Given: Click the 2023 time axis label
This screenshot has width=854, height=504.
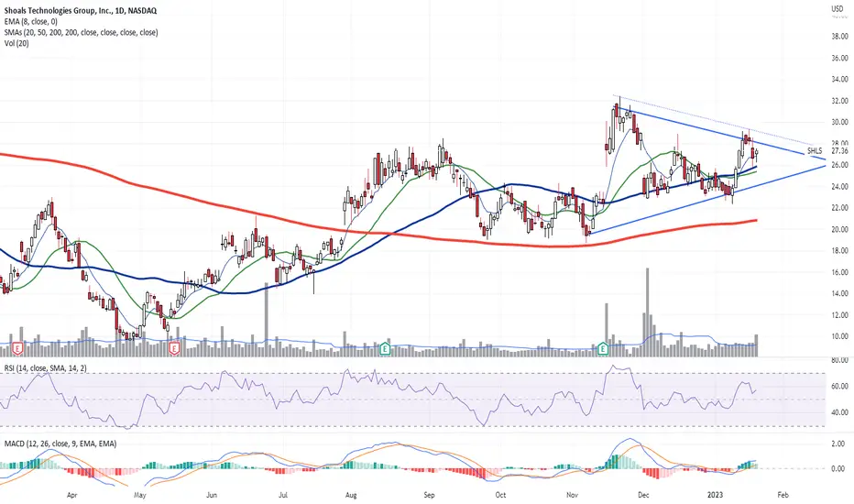Looking at the screenshot, I should [715, 495].
